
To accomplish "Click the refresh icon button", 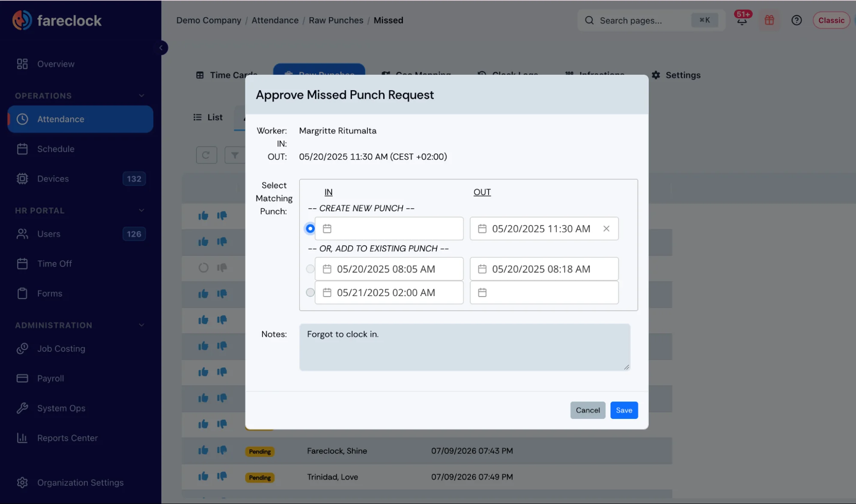I will tap(206, 155).
